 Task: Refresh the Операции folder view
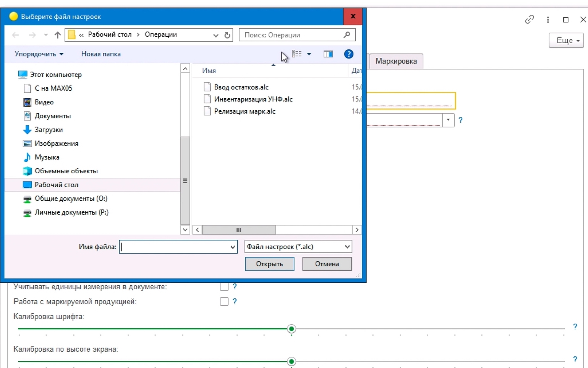[227, 35]
